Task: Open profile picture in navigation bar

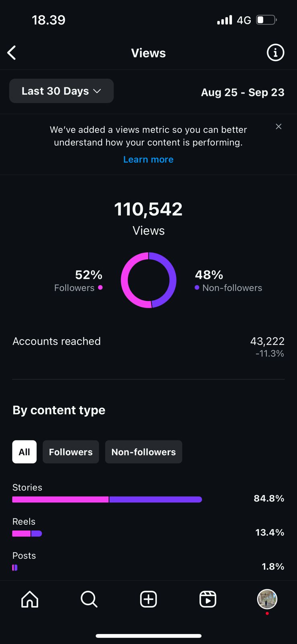Action: [x=267, y=599]
